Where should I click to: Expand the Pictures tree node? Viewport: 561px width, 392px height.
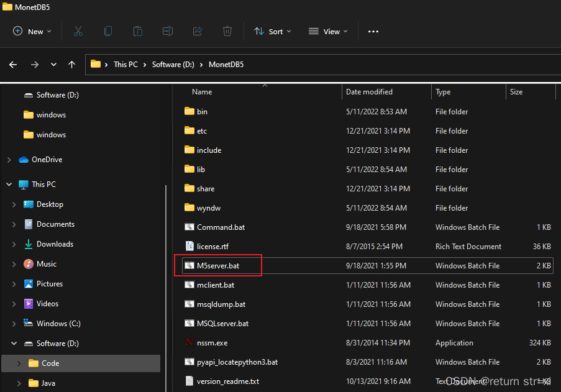click(x=14, y=284)
